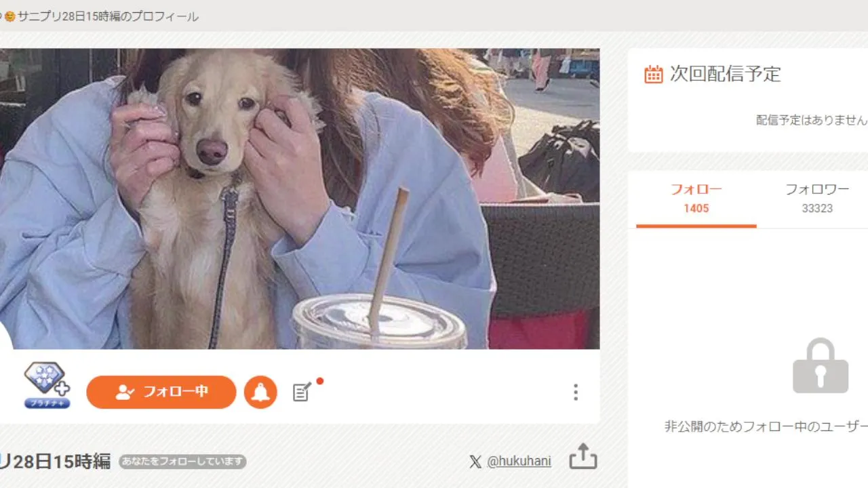
Task: Click the follow count 1405
Action: click(x=696, y=208)
